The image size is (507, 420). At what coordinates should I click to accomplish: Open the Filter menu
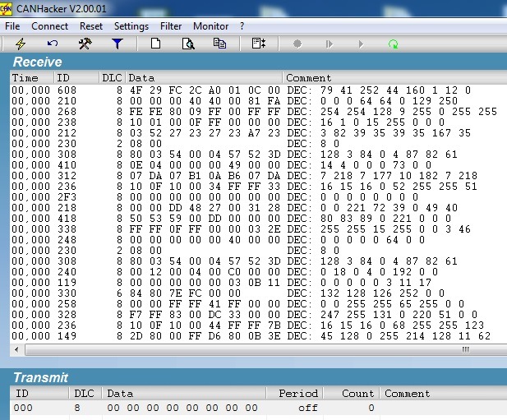pos(171,26)
